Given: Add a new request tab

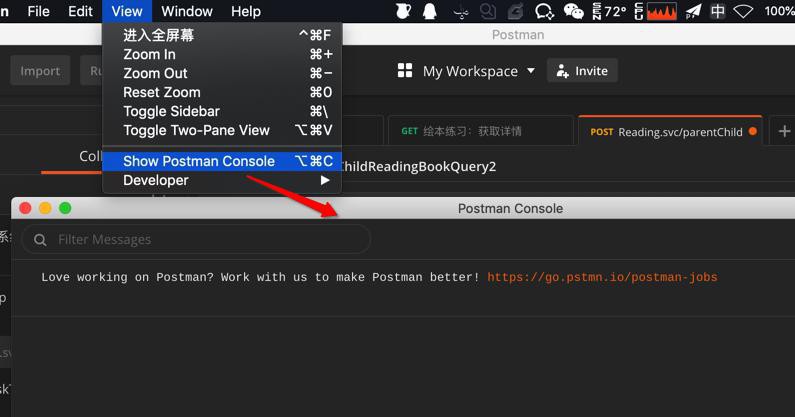Looking at the screenshot, I should pos(784,131).
